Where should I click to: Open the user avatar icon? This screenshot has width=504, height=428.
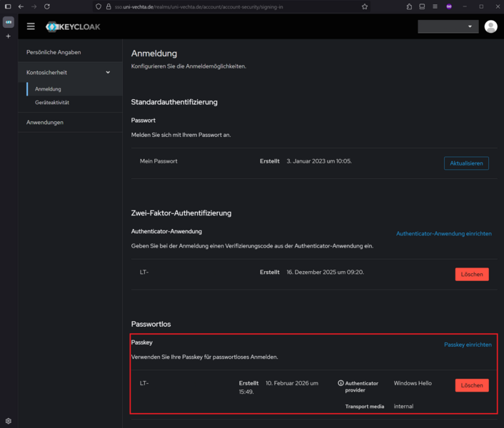coord(490,26)
